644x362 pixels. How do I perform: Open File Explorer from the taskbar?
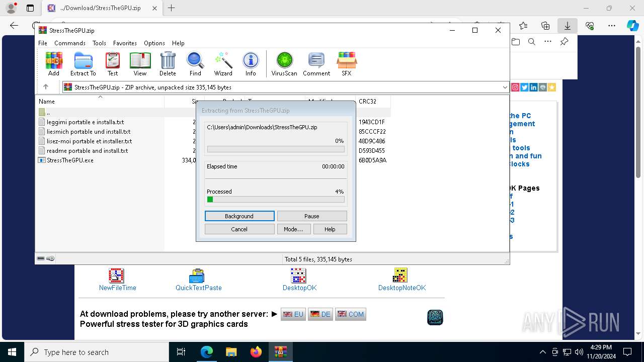pyautogui.click(x=231, y=352)
